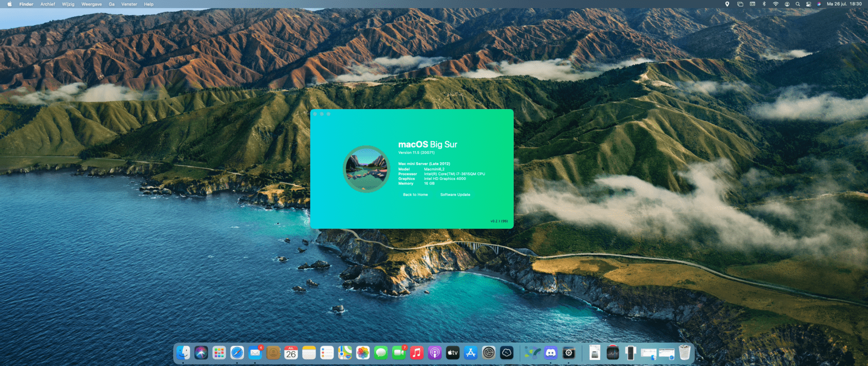This screenshot has width=868, height=366.
Task: Open Launchpad in the Dock
Action: click(219, 353)
